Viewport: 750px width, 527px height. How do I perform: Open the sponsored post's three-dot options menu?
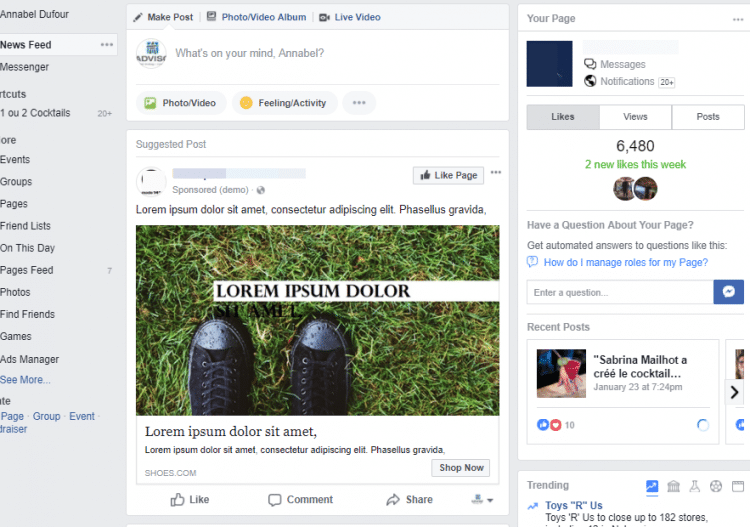point(496,173)
